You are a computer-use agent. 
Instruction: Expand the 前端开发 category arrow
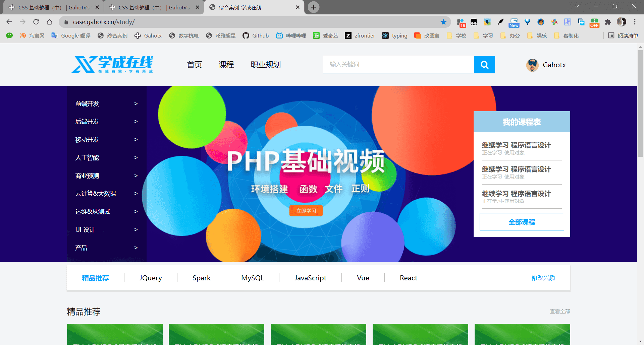pyautogui.click(x=136, y=104)
